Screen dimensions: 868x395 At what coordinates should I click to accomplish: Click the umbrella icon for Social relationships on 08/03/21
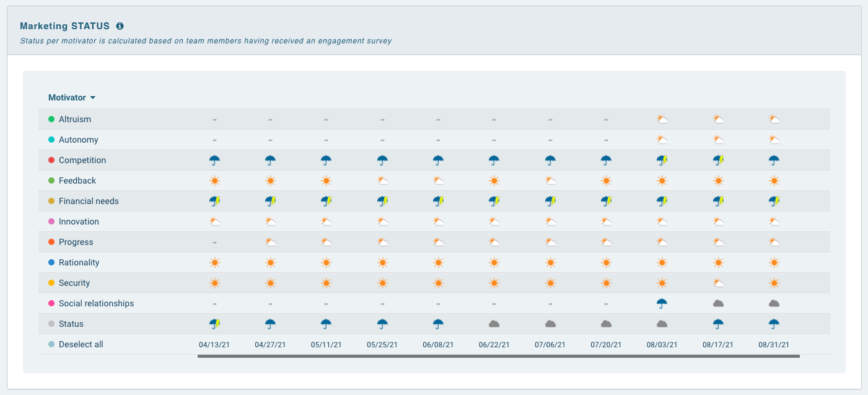pyautogui.click(x=662, y=303)
